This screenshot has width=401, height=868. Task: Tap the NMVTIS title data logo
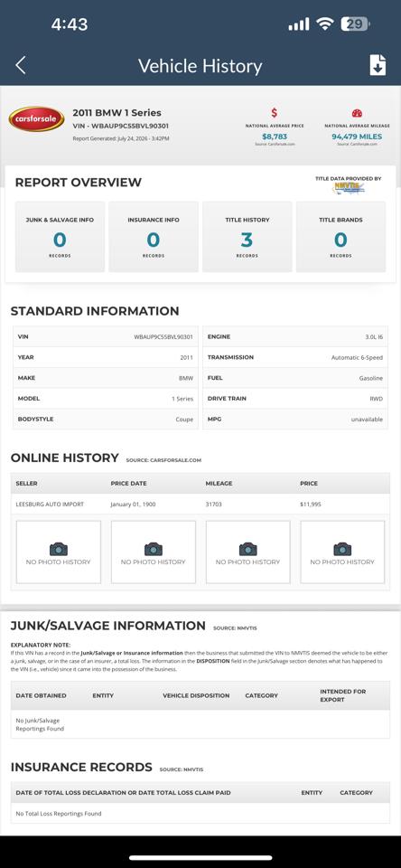[x=350, y=188]
